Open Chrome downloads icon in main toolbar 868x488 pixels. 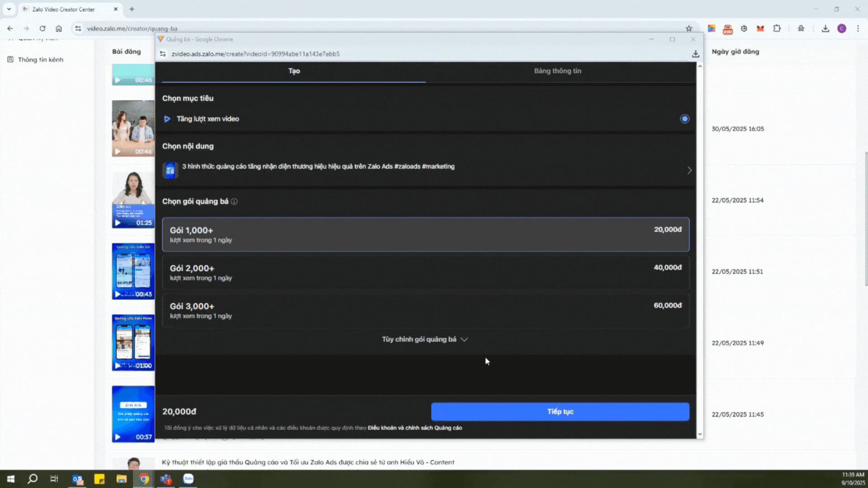pyautogui.click(x=826, y=28)
